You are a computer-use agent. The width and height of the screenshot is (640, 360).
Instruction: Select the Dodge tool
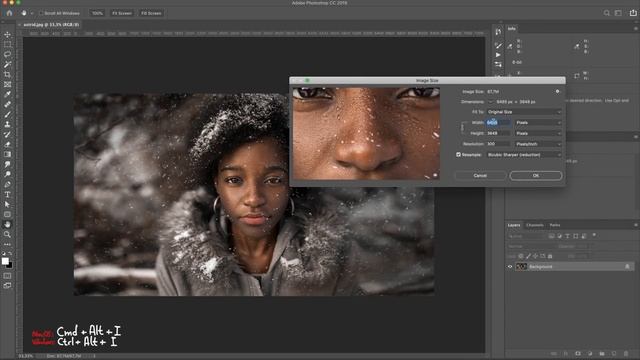coord(7,174)
